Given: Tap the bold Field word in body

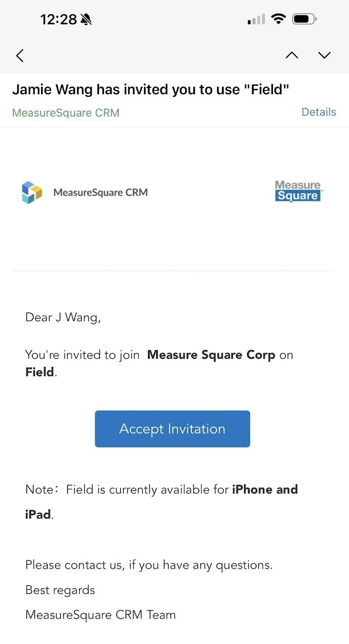Looking at the screenshot, I should tap(40, 372).
